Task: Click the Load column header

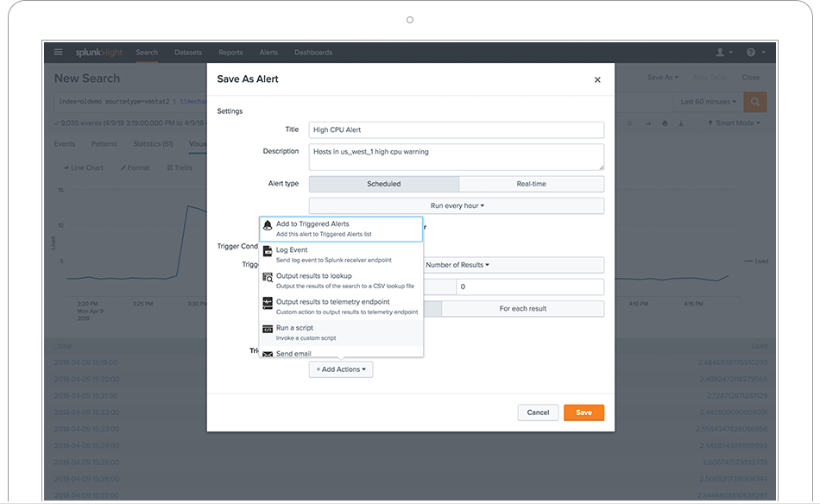Action: [760, 346]
